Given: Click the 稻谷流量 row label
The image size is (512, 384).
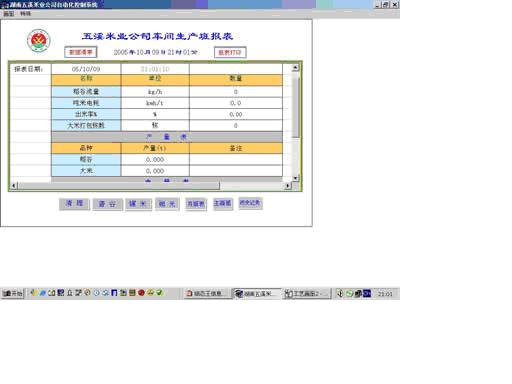Looking at the screenshot, I should (x=86, y=92).
